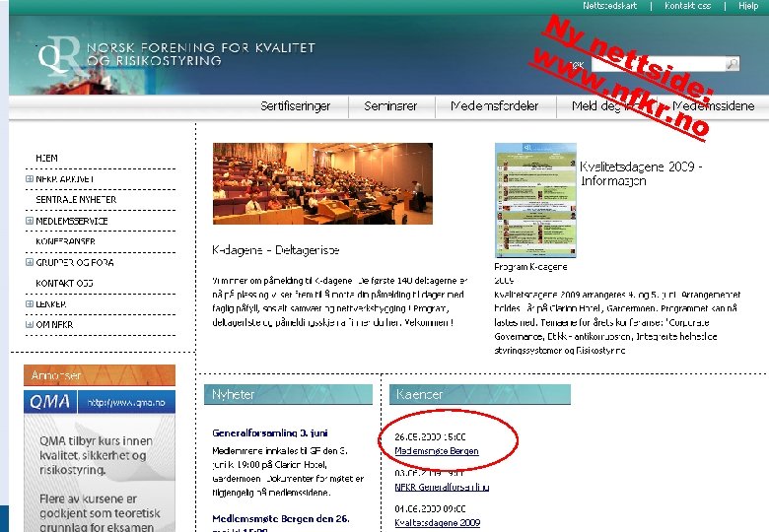Image resolution: width=769 pixels, height=532 pixels.
Task: Open the Medlemssidene menu
Action: click(x=713, y=105)
